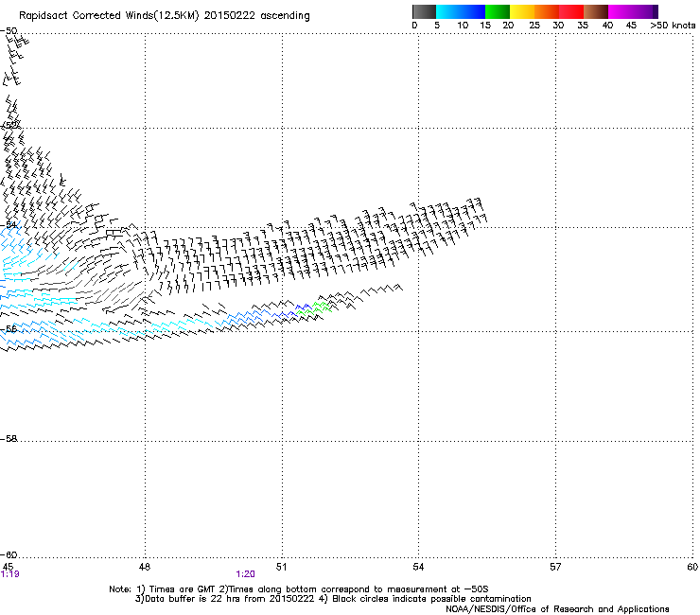Screen dimensions: 700x615
Task: Click the 'Data buffer is 22 hrs' note
Action: [333, 599]
